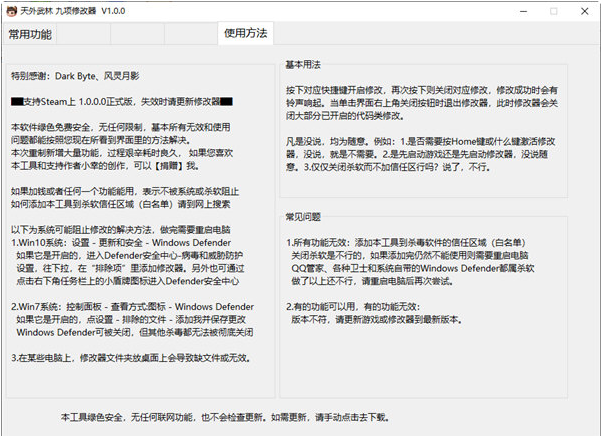Viewport: 601px width, 436px height.
Task: Click the 按下对应快捷键开启修改 usage line
Action: tap(422, 90)
